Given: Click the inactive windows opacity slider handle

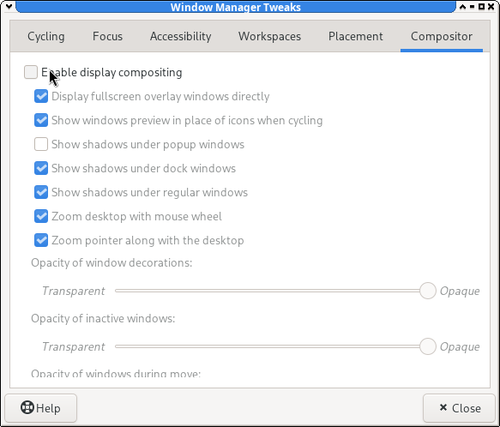Looking at the screenshot, I should coord(428,346).
